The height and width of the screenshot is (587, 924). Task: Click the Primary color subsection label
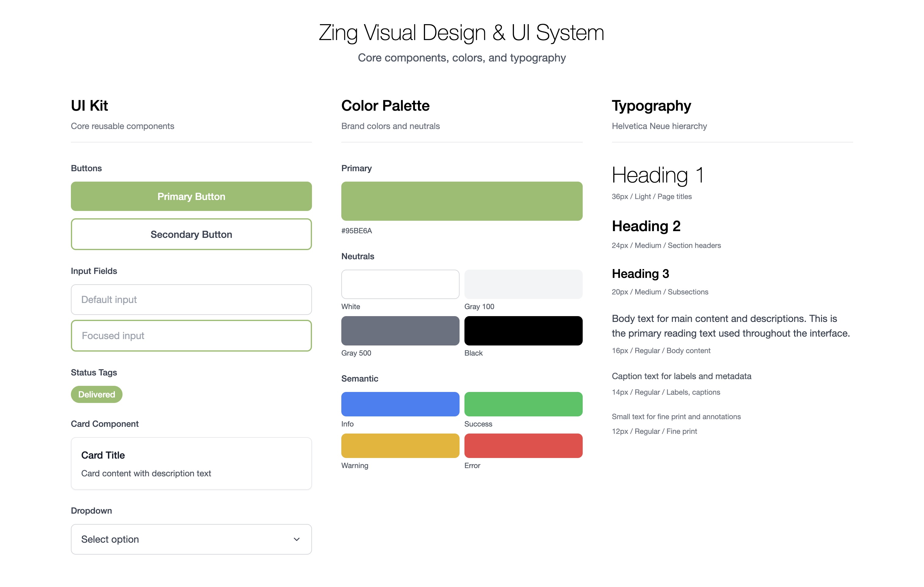click(x=357, y=168)
